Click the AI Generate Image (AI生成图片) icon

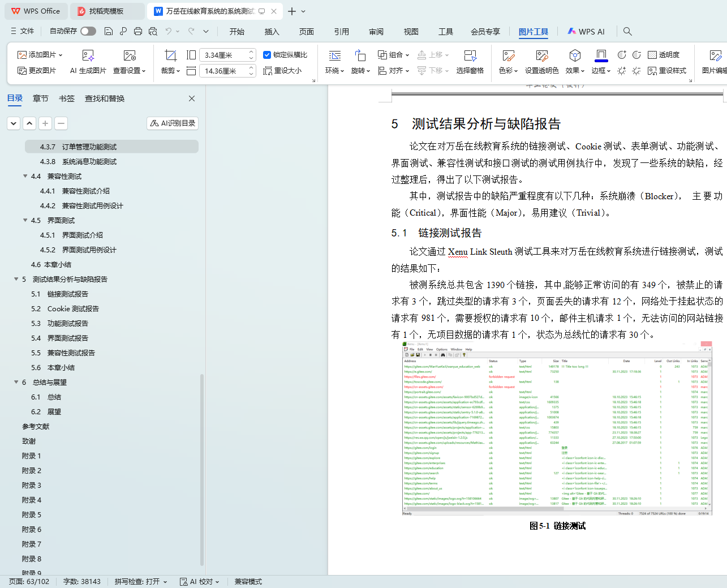tap(88, 55)
